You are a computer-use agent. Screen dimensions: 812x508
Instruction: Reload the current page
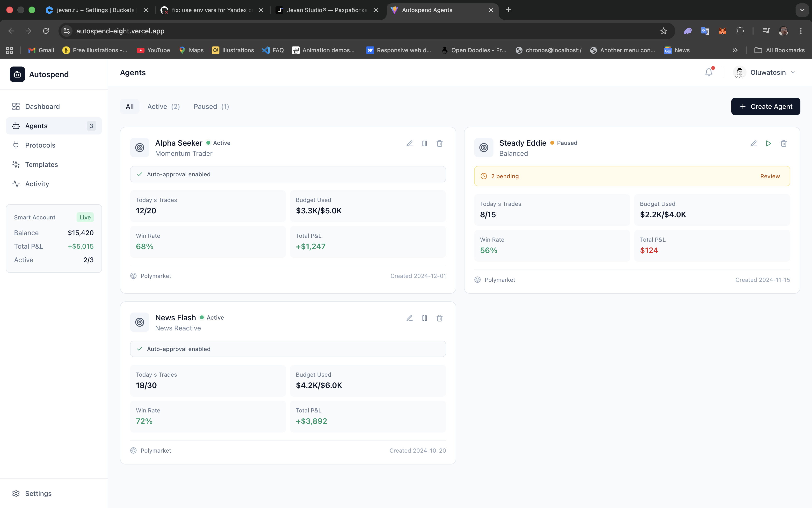click(46, 31)
